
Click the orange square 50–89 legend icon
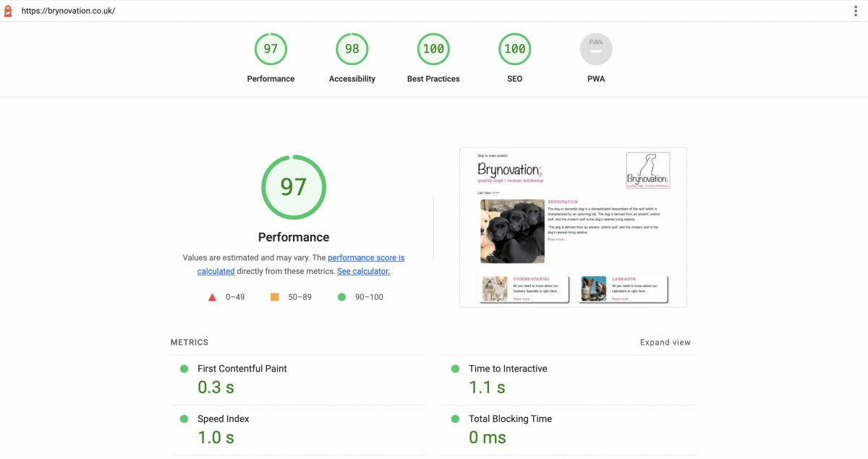274,297
